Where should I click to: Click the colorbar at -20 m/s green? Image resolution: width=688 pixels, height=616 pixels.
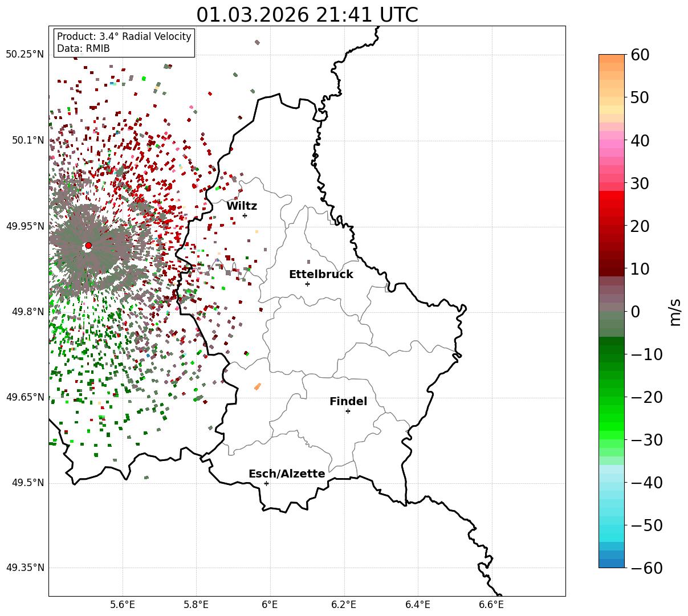[612, 397]
